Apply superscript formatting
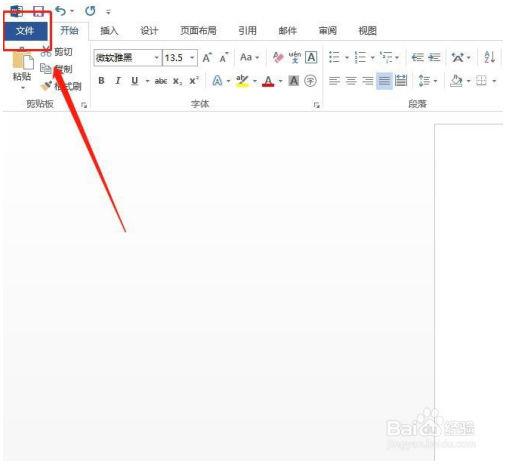Image resolution: width=506 pixels, height=464 pixels. (x=194, y=81)
